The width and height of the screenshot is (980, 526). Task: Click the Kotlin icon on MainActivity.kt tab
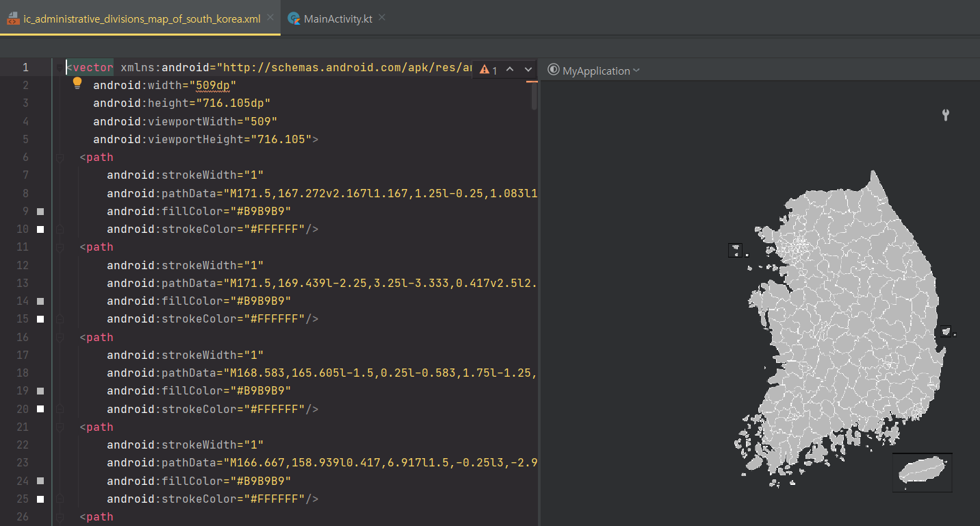(293, 18)
